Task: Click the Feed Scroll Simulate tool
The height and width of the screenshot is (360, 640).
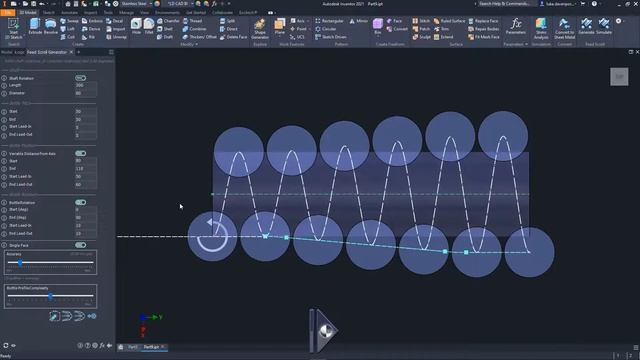Action: pyautogui.click(x=604, y=26)
